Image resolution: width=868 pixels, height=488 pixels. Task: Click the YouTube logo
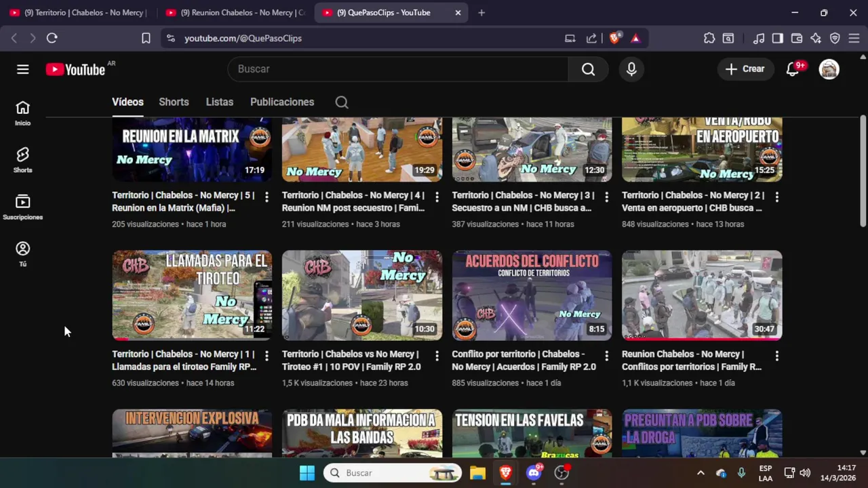(75, 69)
